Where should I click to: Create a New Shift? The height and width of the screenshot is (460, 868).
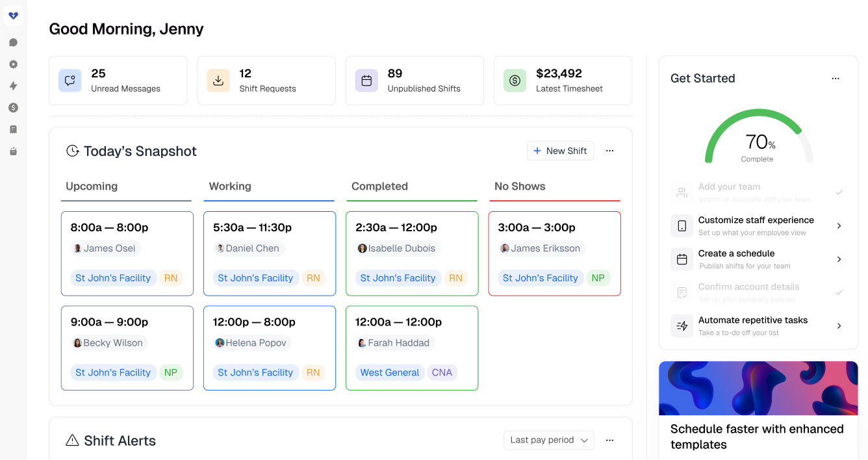click(560, 151)
